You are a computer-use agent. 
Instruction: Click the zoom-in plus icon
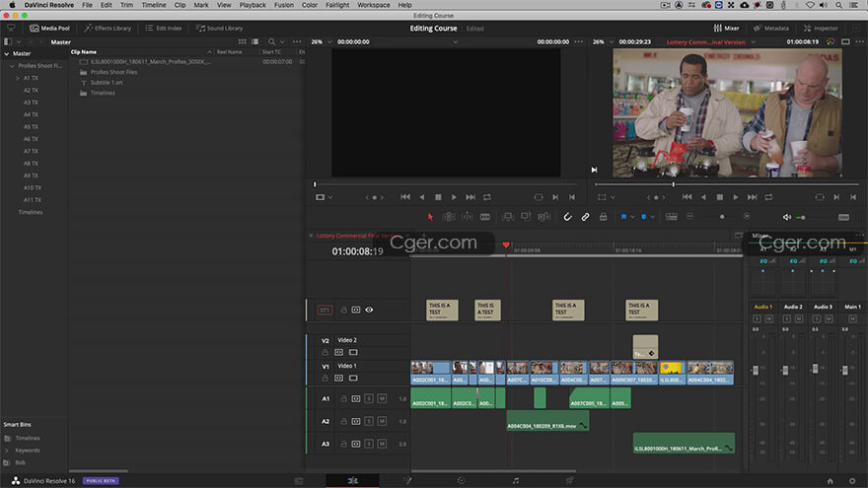click(x=747, y=217)
